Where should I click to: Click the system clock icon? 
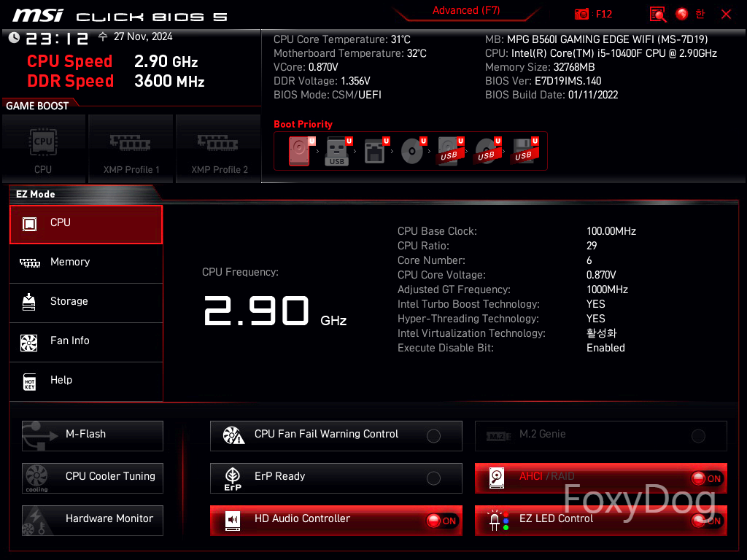pyautogui.click(x=15, y=38)
